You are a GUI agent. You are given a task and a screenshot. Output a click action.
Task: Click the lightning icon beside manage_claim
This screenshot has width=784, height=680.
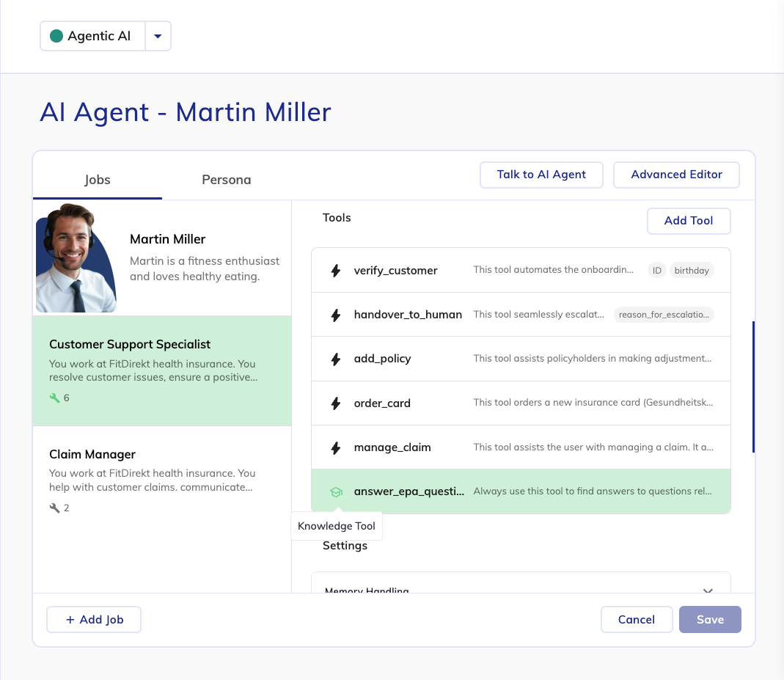tap(336, 447)
